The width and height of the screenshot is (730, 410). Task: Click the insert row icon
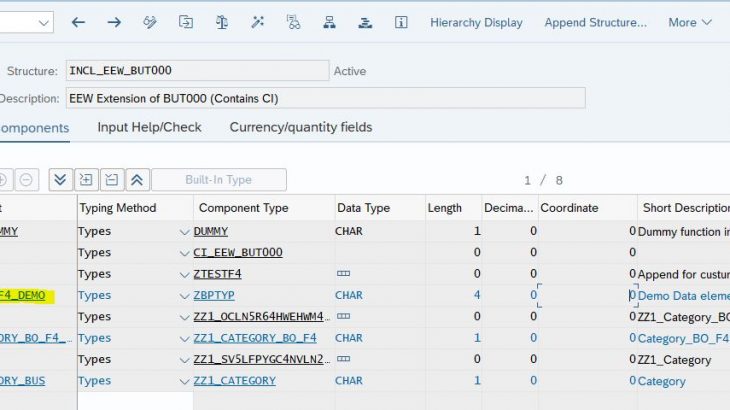[x=86, y=180]
